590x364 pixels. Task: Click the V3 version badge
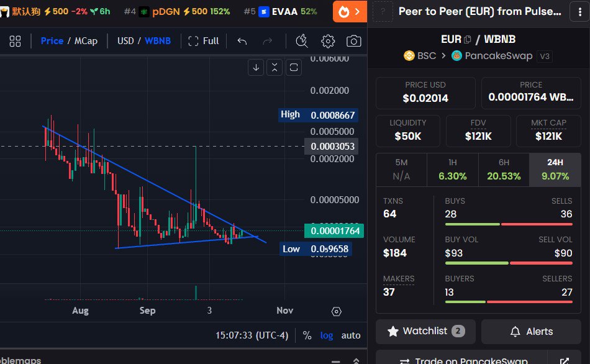click(545, 57)
